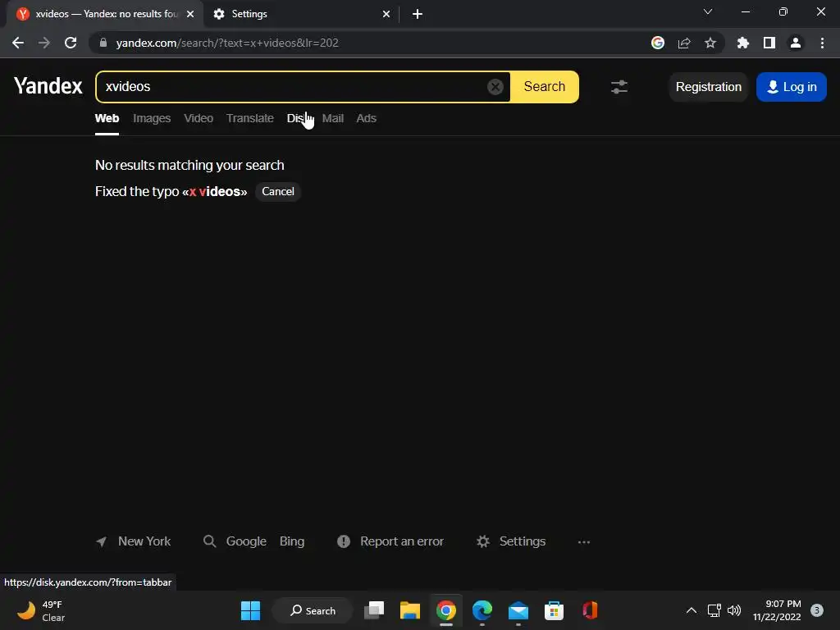Search the query on Google
The image size is (840, 630).
pos(246,541)
